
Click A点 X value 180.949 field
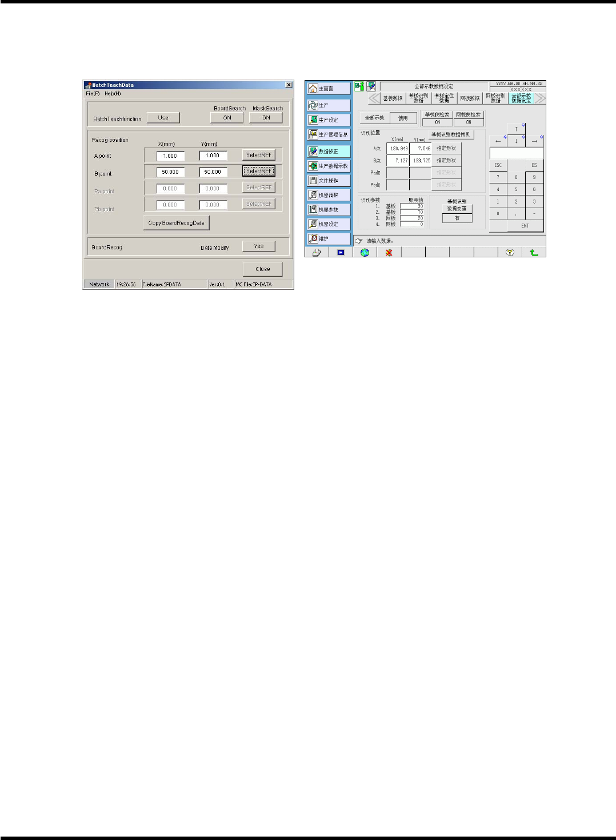(x=398, y=149)
